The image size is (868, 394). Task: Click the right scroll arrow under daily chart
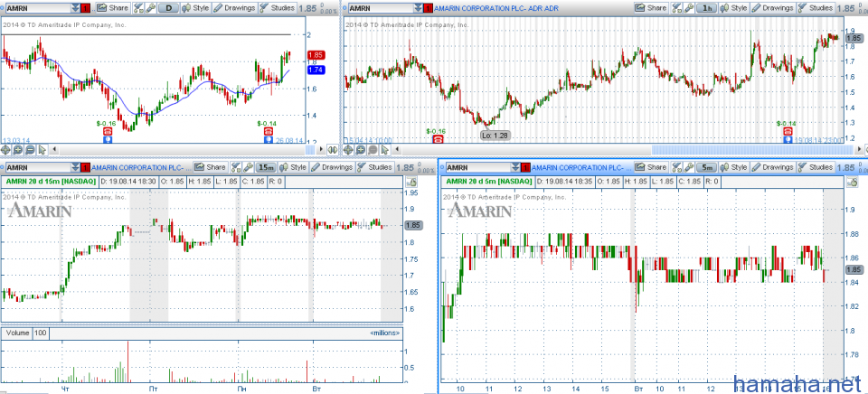click(x=321, y=149)
